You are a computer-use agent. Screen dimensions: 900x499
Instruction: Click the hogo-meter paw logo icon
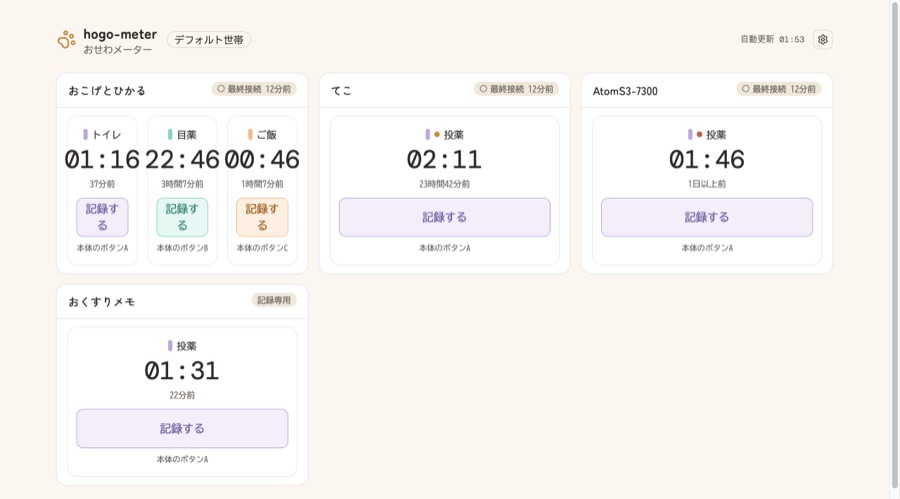pos(67,40)
